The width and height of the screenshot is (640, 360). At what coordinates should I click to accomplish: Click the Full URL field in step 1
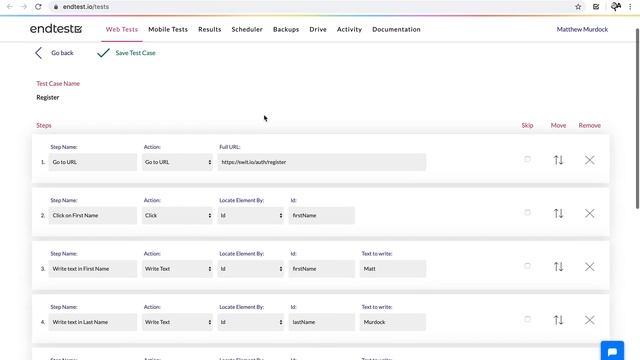322,162
